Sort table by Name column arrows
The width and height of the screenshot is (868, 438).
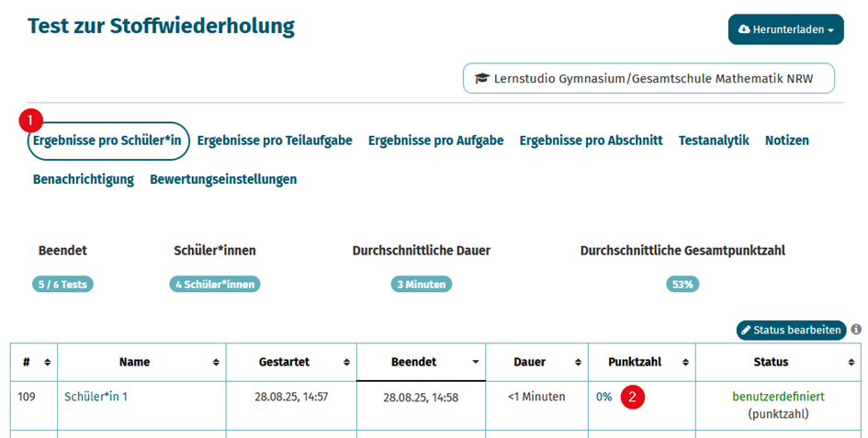click(x=216, y=362)
